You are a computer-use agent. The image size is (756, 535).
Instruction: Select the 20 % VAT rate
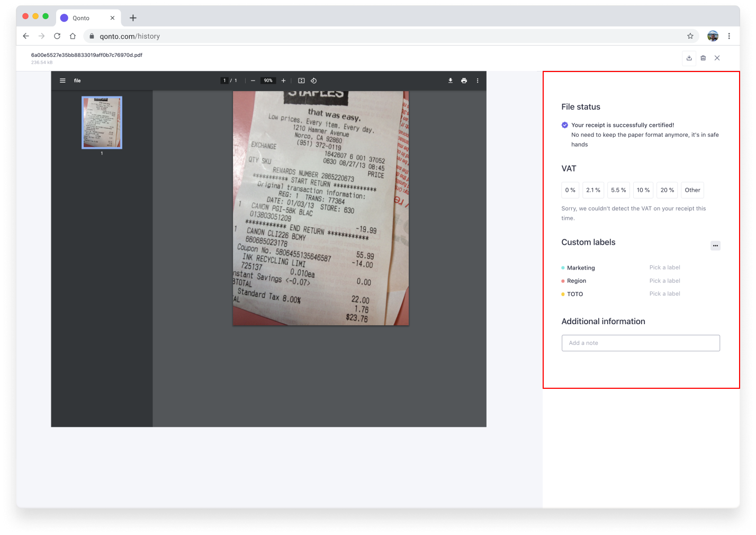coord(667,190)
